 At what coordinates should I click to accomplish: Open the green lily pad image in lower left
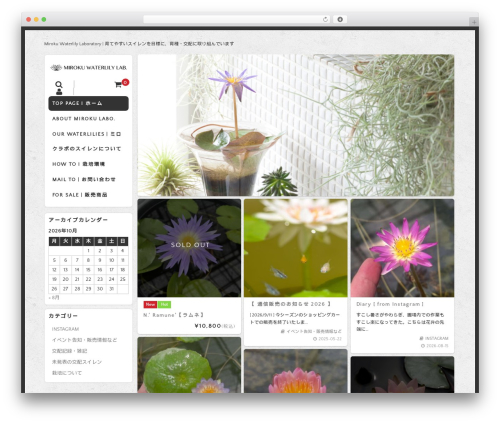tap(189, 365)
